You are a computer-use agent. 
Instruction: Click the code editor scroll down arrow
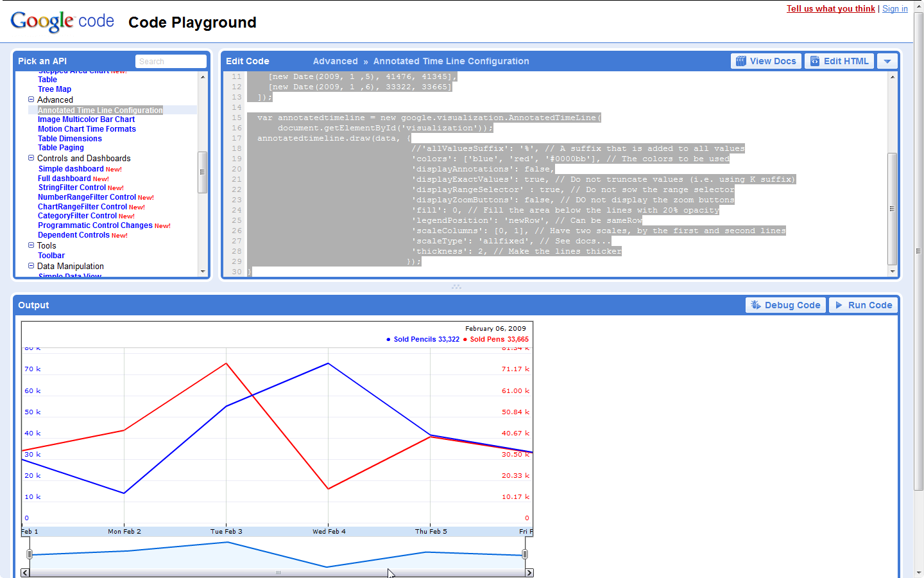click(892, 272)
